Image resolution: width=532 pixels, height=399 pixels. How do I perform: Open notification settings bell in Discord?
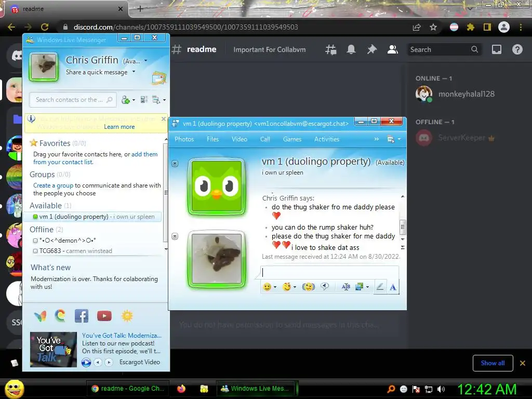point(351,49)
